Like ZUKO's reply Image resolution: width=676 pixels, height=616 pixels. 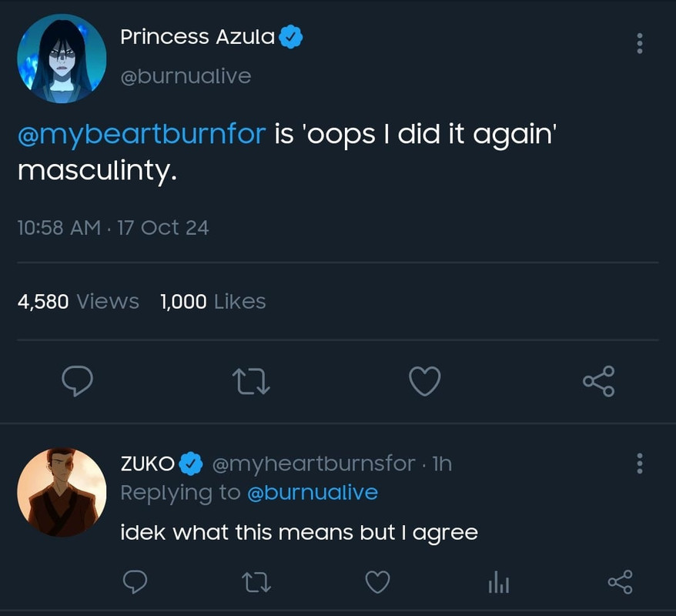[x=377, y=583]
